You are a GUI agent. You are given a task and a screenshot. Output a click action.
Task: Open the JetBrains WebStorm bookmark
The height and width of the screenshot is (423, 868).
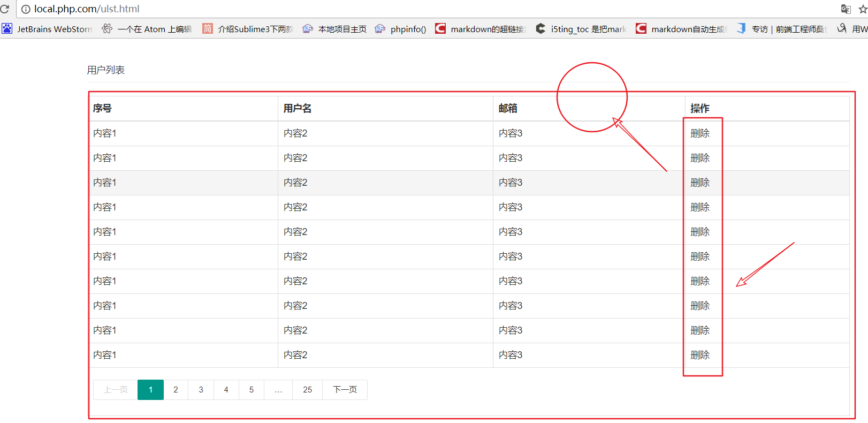[47, 29]
